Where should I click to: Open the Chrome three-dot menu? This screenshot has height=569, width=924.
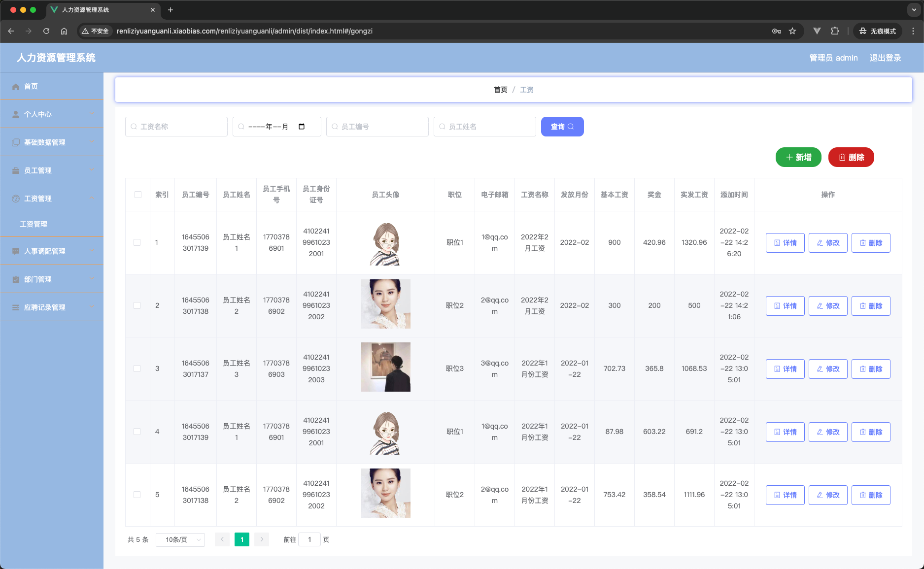pos(913,31)
